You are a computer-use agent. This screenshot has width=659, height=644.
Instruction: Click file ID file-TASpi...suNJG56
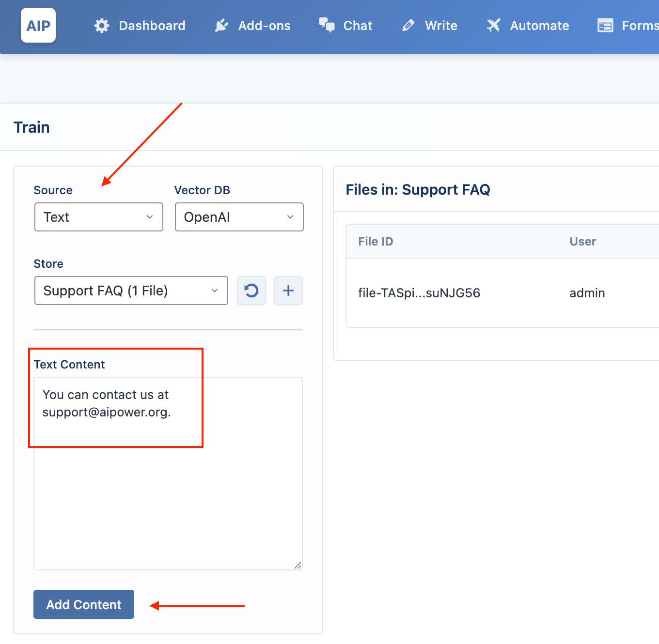[x=419, y=293]
